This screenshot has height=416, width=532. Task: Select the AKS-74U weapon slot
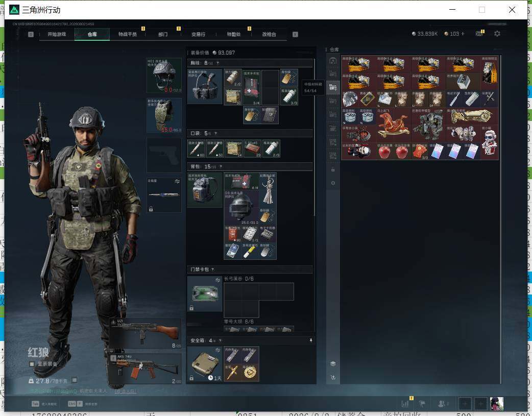click(x=146, y=369)
